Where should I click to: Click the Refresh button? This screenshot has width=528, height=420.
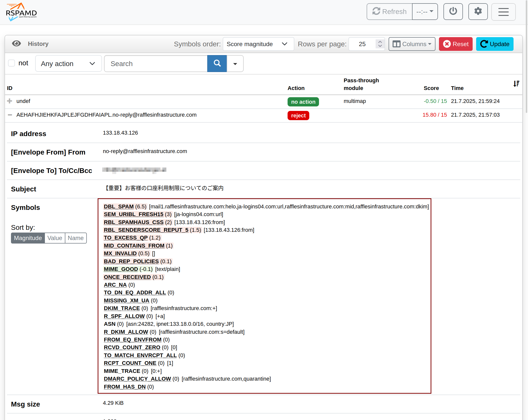tap(389, 12)
